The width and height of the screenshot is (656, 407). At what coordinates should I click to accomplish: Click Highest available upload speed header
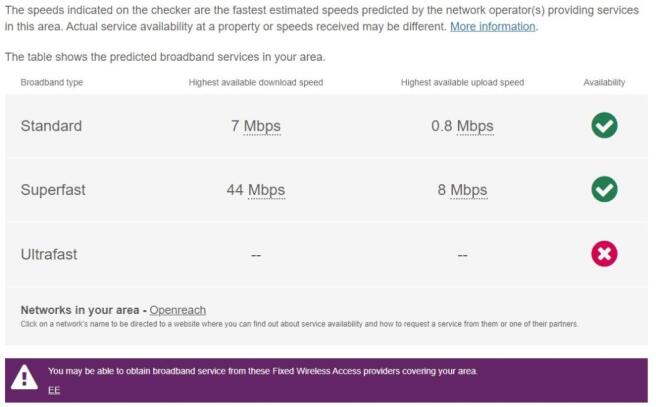462,82
